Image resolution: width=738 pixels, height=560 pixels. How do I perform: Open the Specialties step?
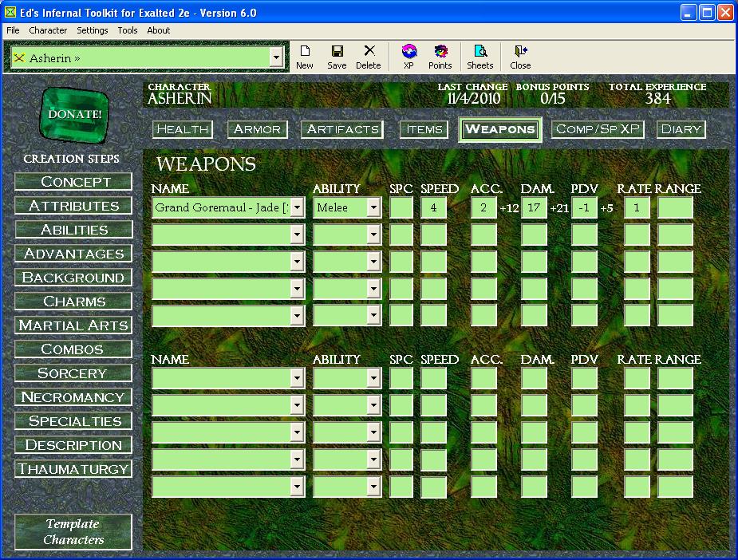click(x=73, y=421)
